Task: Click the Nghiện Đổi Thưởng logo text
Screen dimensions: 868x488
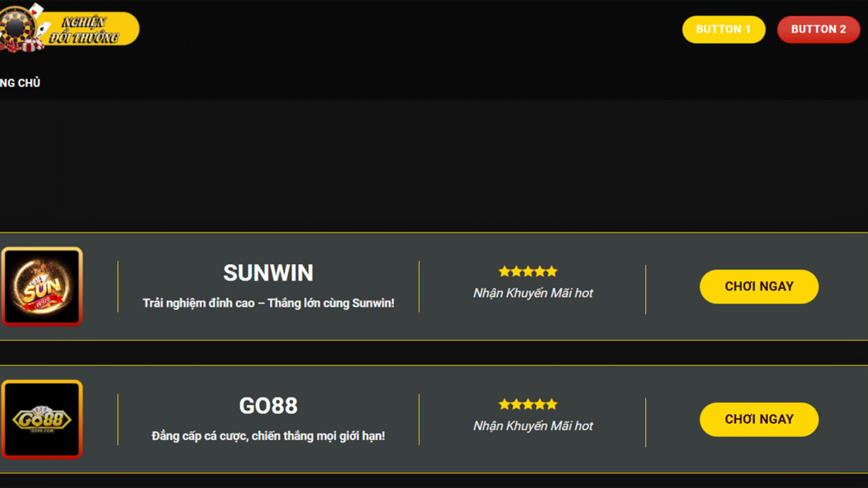Action: pos(84,30)
